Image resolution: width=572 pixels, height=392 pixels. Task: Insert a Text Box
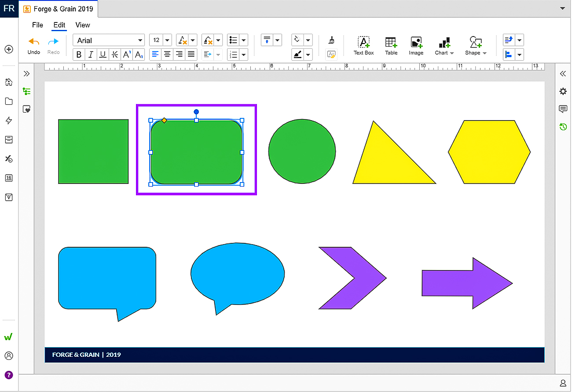tap(363, 46)
